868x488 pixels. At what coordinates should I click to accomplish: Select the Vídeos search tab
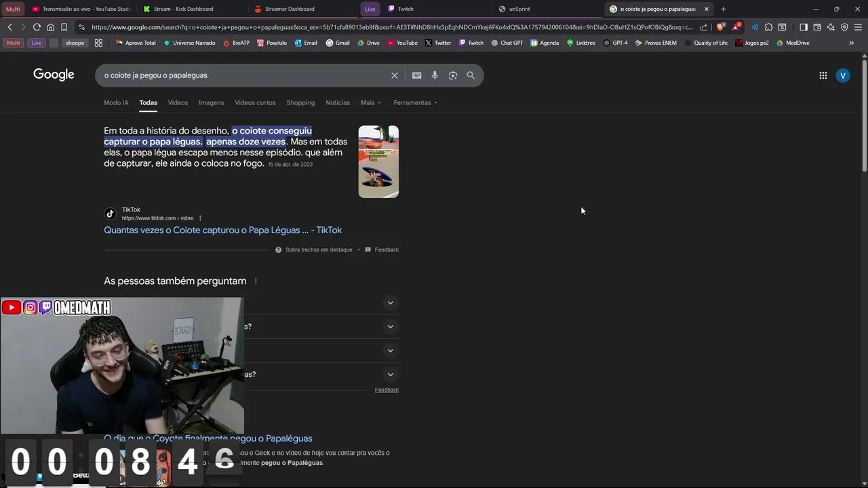[178, 102]
